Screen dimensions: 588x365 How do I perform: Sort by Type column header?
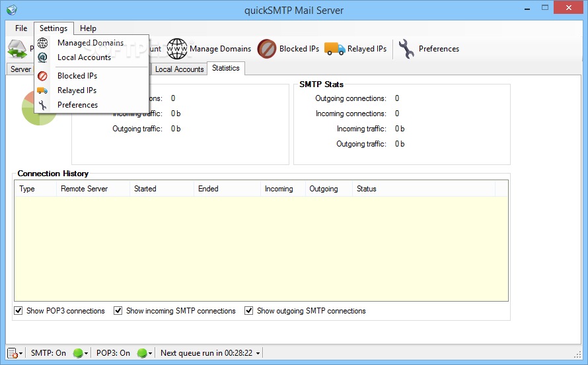36,189
